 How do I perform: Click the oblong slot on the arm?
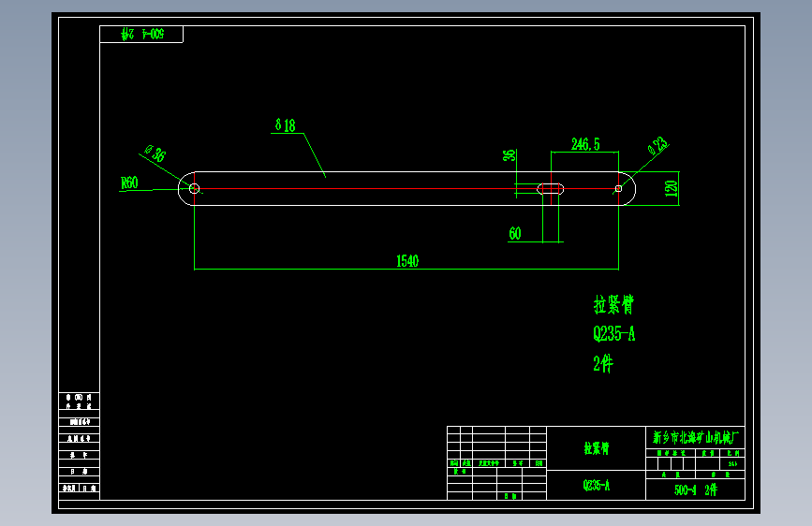(x=550, y=188)
